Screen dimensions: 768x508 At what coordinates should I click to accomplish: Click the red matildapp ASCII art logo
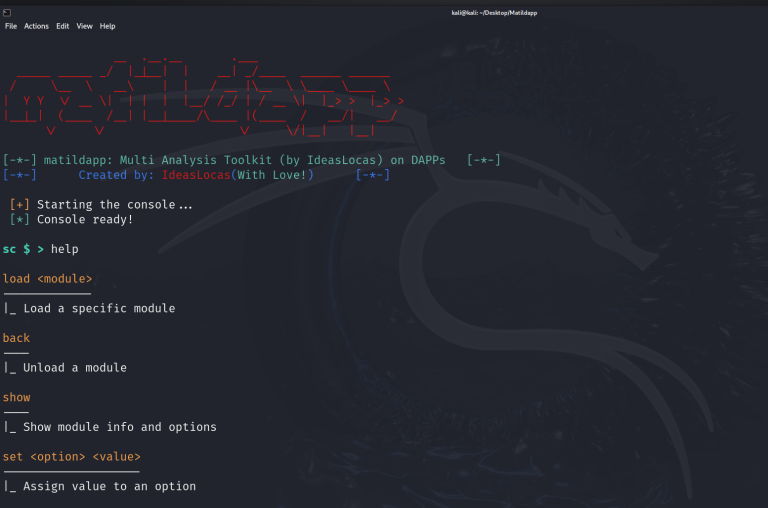[x=205, y=97]
